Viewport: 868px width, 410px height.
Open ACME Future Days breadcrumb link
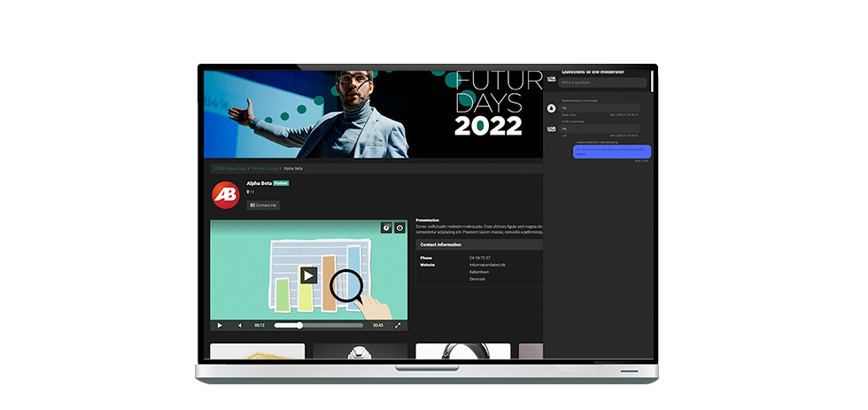(x=229, y=167)
